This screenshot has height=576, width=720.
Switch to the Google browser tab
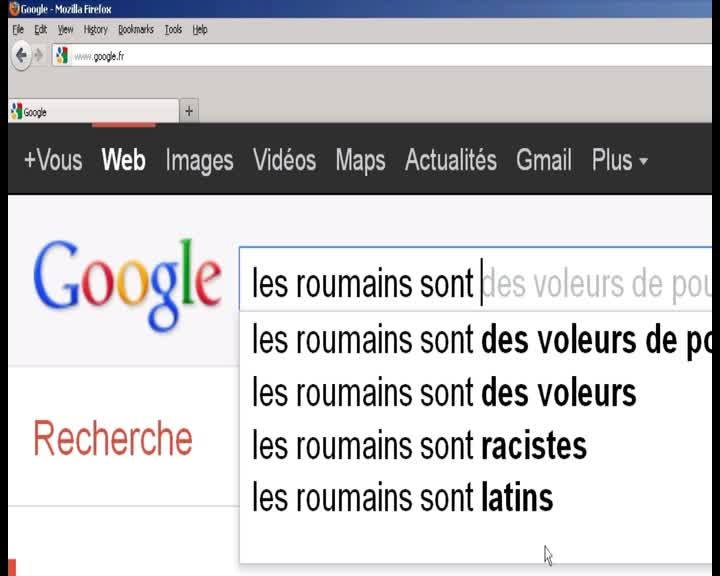tap(94, 112)
